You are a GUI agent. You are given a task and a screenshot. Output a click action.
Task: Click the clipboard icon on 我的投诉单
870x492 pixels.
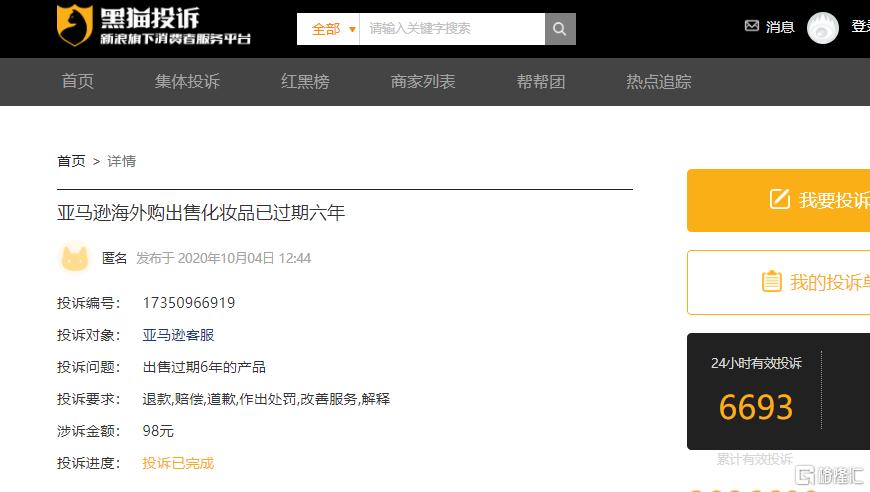pos(771,282)
